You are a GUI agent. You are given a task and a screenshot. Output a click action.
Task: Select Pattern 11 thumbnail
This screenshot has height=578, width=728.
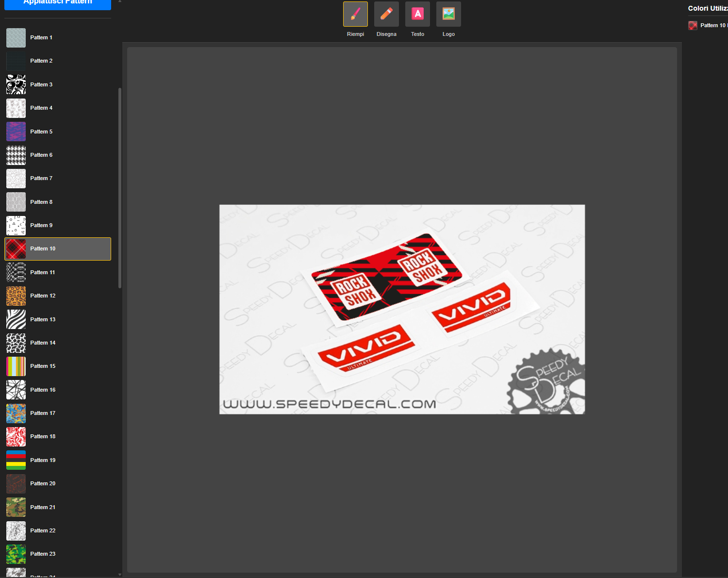click(x=16, y=272)
